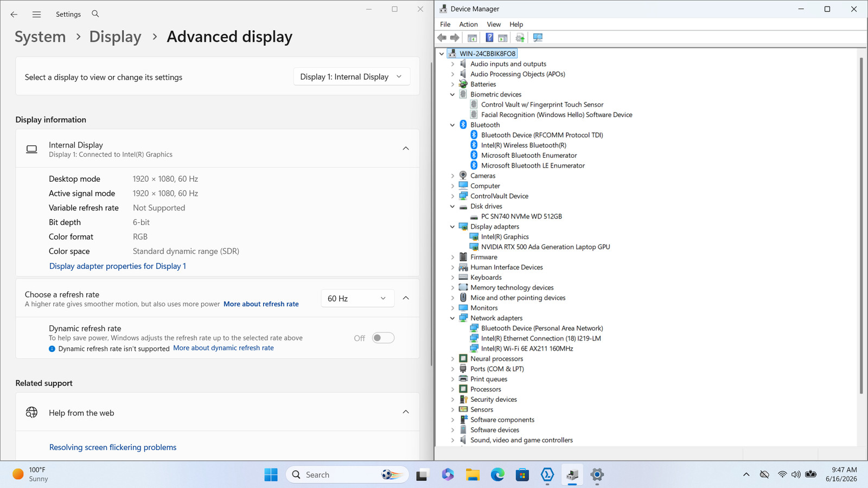This screenshot has height=488, width=868.
Task: Click the Update device driver toolbar icon
Action: click(520, 37)
